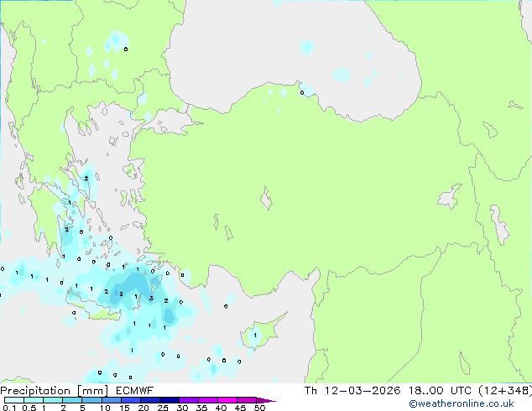
Task: Click the "(12+348)" forecast offset text
Action: pos(505,391)
